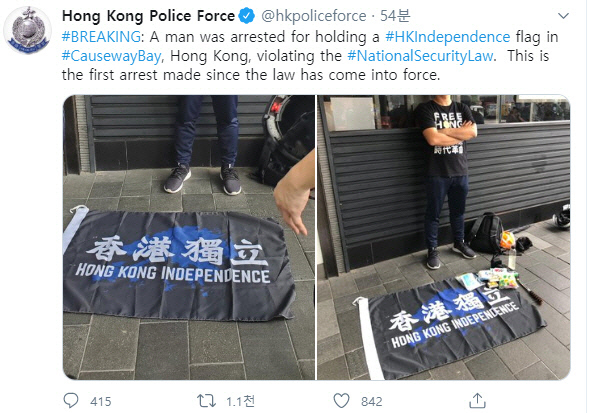Image resolution: width=592 pixels, height=413 pixels.
Task: Click the @hkpoliceforce handle
Action: (x=314, y=16)
